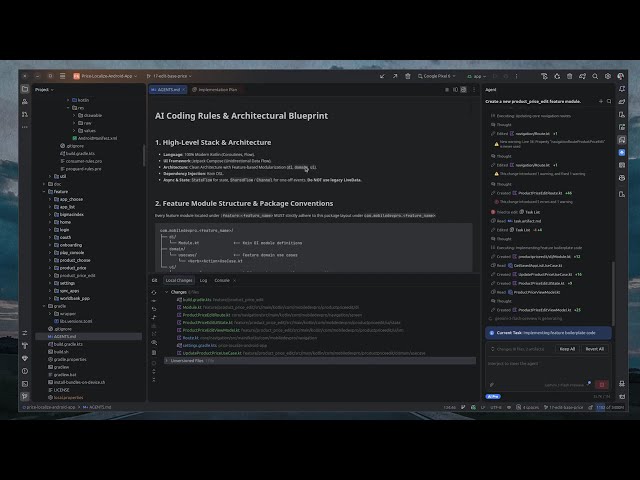Viewport: 640px width, 480px height.
Task: Click the memory indicator in status bar
Action: (x=610, y=407)
